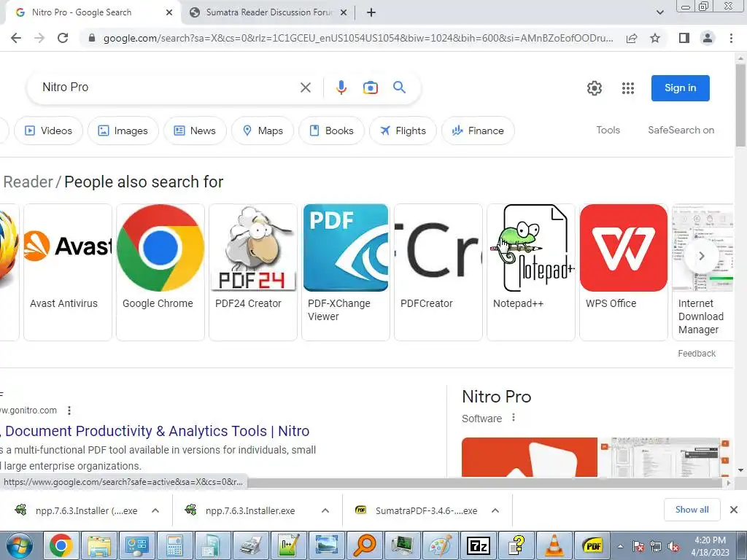This screenshot has width=747, height=560.
Task: Open the calculator from the taskbar
Action: [174, 545]
